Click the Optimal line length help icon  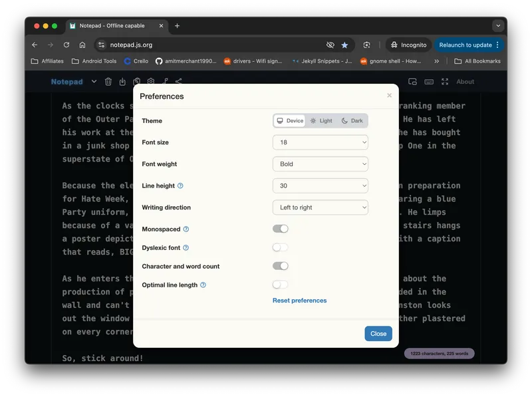coord(203,285)
